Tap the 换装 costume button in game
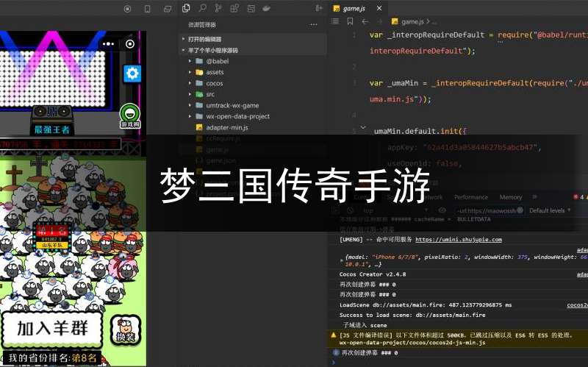 pos(126,329)
